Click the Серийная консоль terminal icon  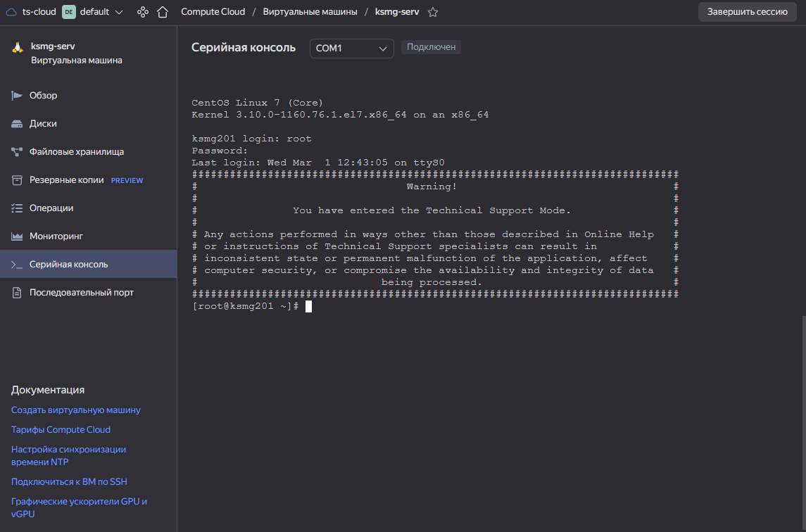pyautogui.click(x=17, y=264)
